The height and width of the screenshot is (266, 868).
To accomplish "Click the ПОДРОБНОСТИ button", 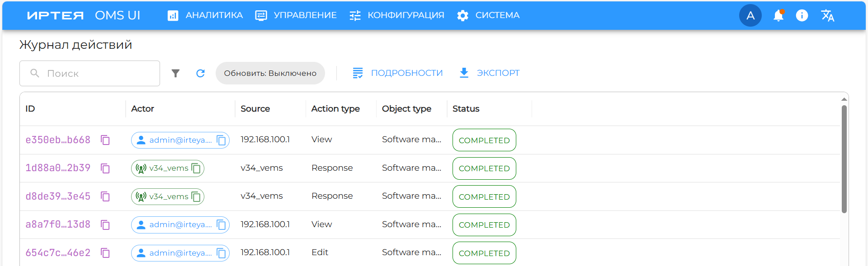I will tap(398, 73).
